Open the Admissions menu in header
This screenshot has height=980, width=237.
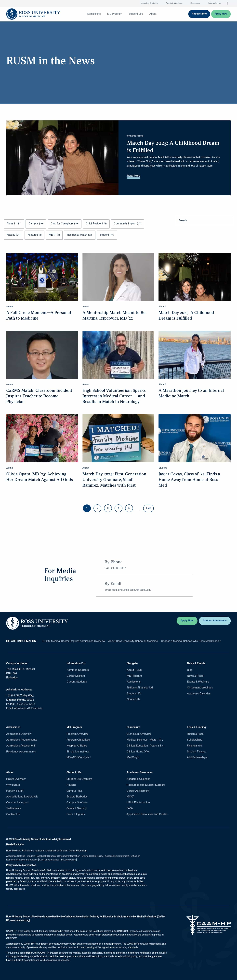pyautogui.click(x=94, y=14)
